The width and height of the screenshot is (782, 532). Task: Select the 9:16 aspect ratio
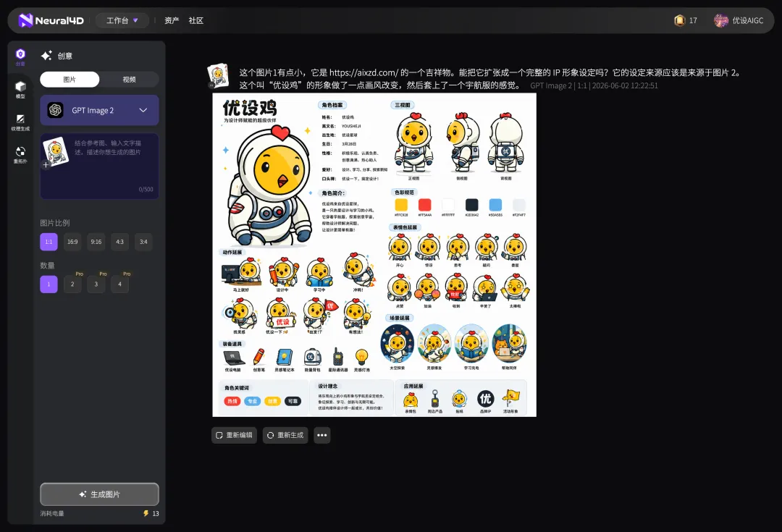pos(96,242)
